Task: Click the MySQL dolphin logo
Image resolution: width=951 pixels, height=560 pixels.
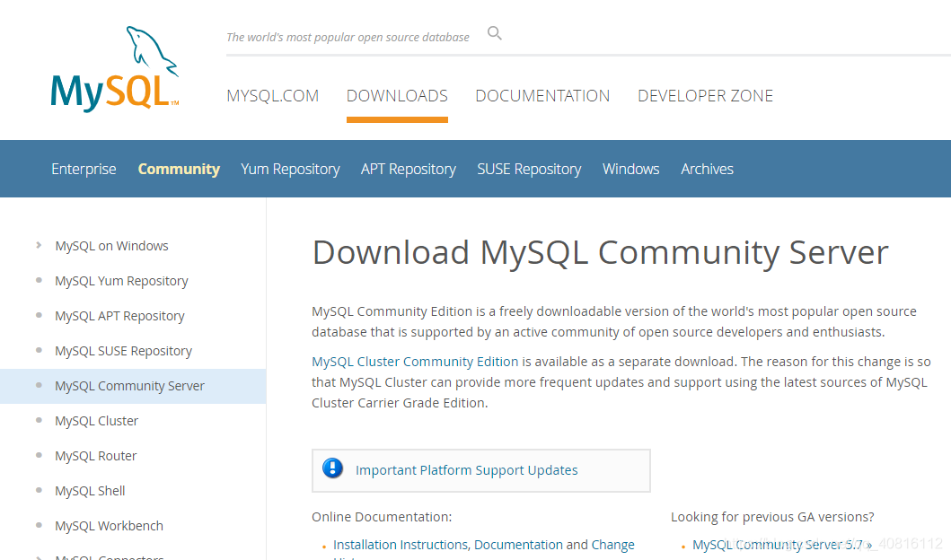Action: pos(115,69)
